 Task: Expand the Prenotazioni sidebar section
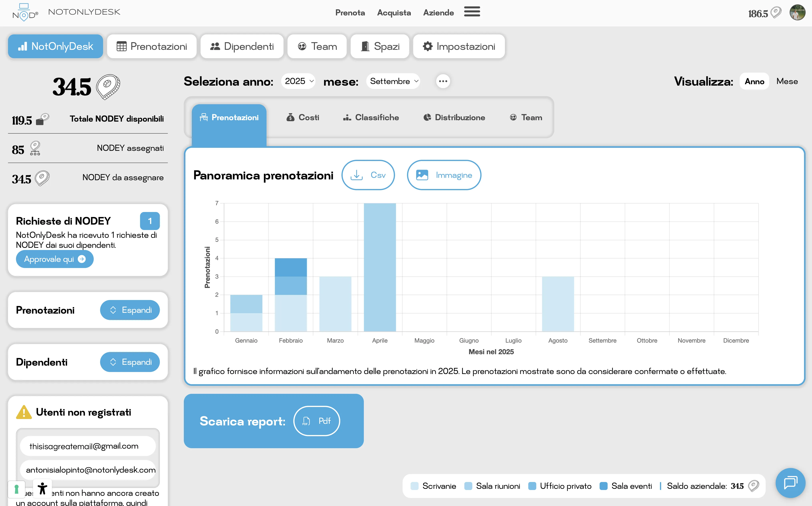click(x=130, y=310)
